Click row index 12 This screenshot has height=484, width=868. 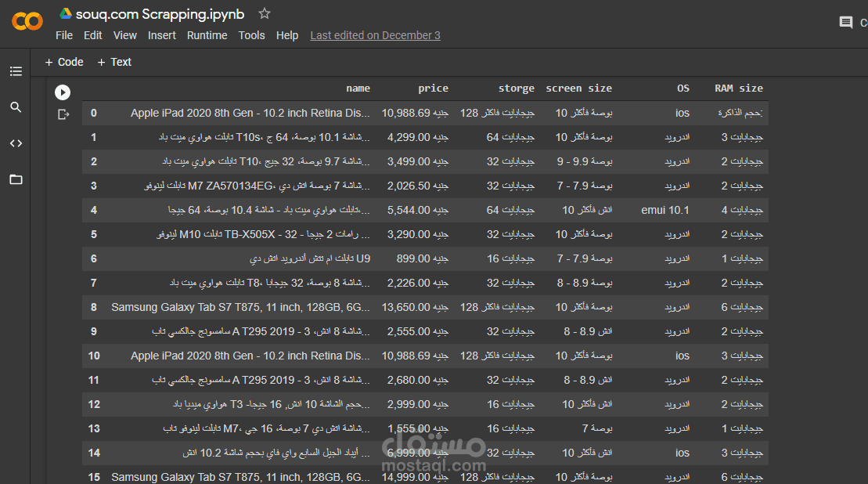[94, 404]
